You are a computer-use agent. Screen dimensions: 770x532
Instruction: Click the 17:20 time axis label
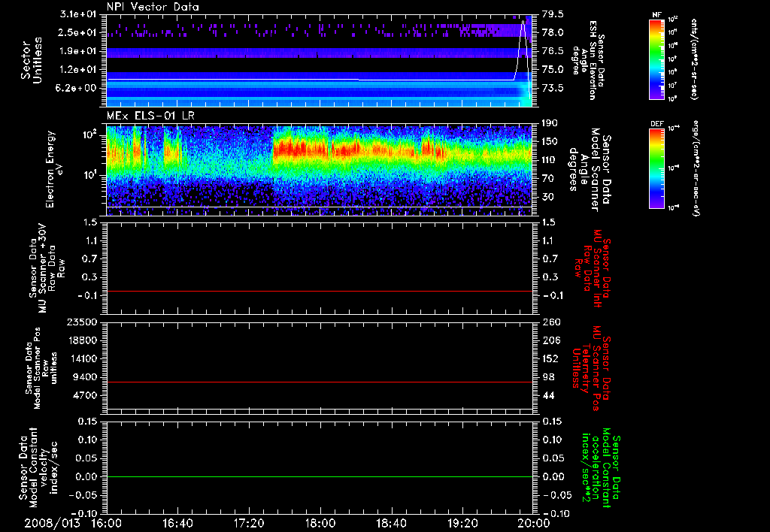[x=249, y=522]
